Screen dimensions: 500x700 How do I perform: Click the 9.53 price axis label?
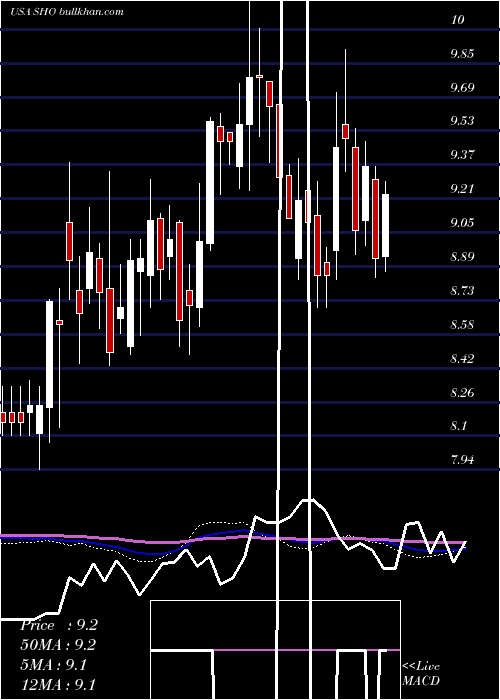pos(462,121)
